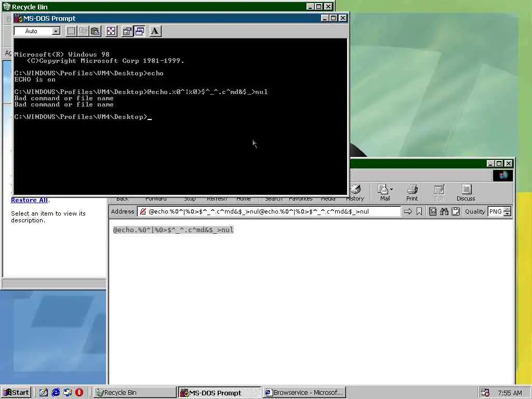
Task: Click the binoculars find icon
Action: point(444,212)
